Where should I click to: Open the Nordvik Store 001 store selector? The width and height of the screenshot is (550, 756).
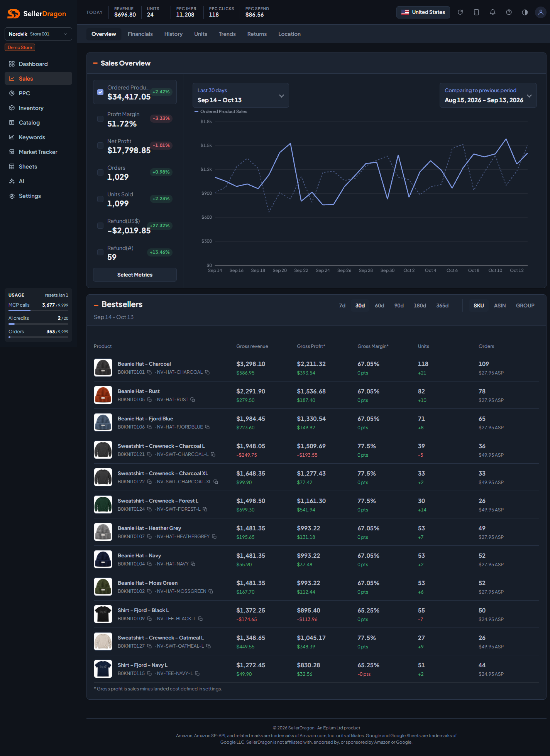(x=38, y=34)
